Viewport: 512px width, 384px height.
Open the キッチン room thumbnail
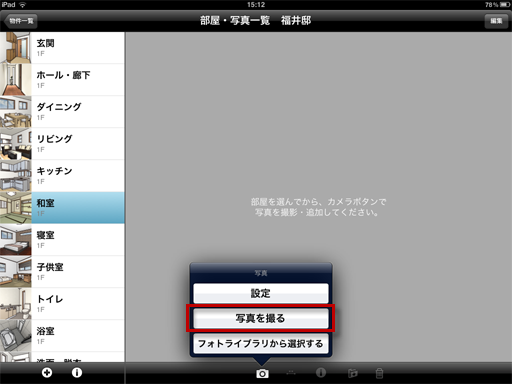(16, 176)
